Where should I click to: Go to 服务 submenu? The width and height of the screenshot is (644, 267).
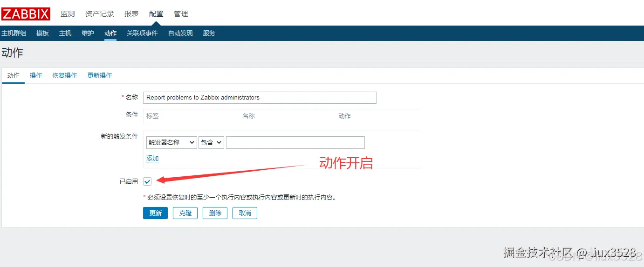pos(209,33)
